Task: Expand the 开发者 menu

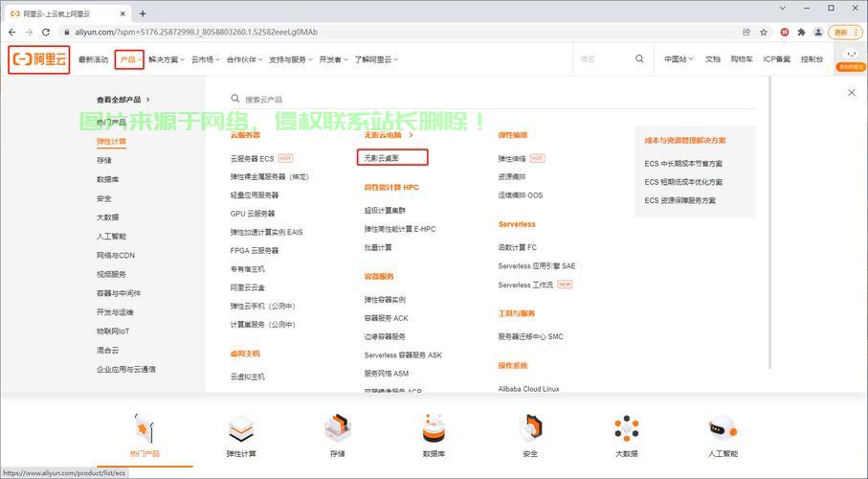Action: pyautogui.click(x=333, y=59)
